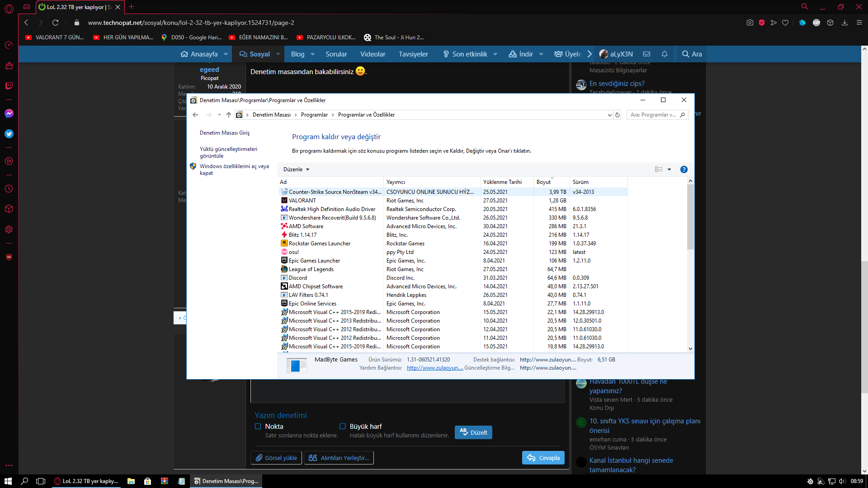This screenshot has height=488, width=868.
Task: Open the forum inbox envelope icon
Action: 647,54
